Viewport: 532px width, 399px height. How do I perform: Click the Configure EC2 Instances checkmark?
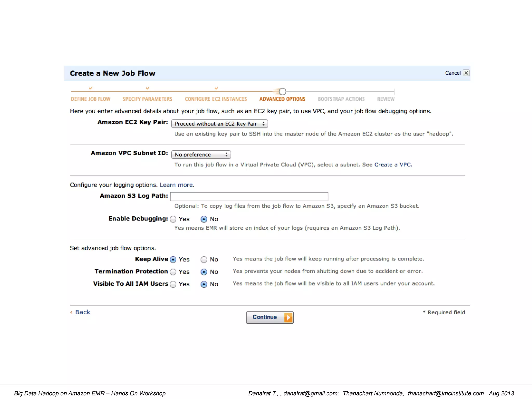pyautogui.click(x=216, y=88)
